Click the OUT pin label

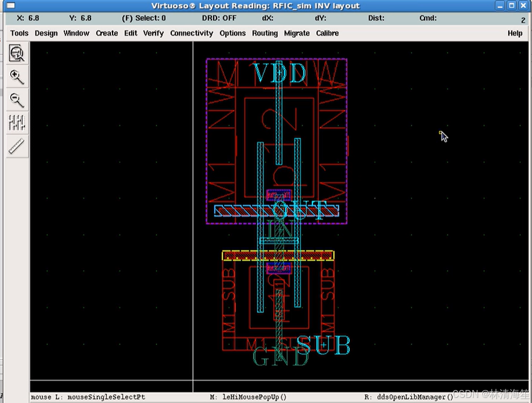coord(300,211)
